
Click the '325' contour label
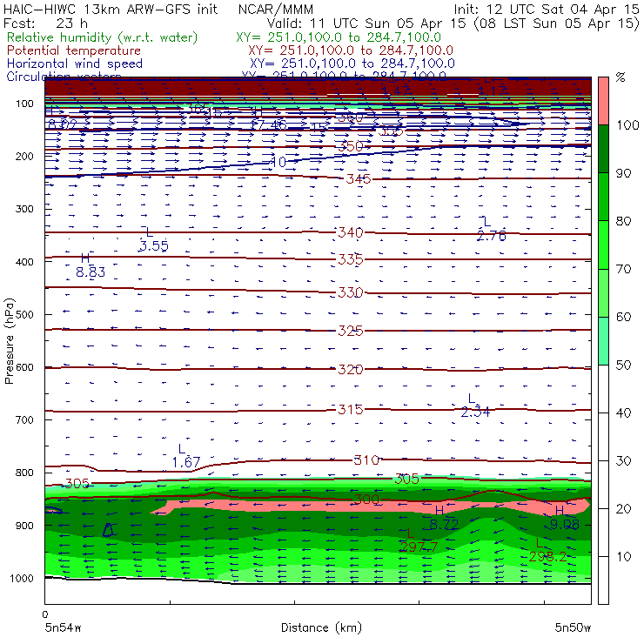coord(351,331)
